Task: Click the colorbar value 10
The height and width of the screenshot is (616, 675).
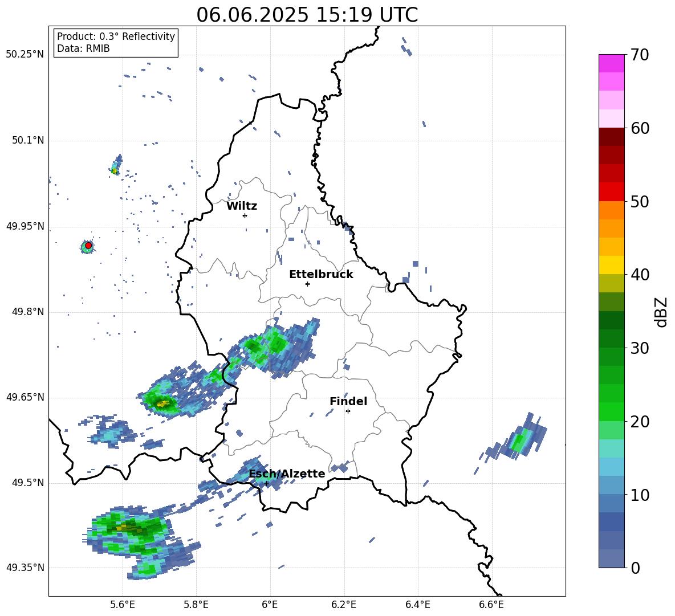Action: [x=640, y=495]
